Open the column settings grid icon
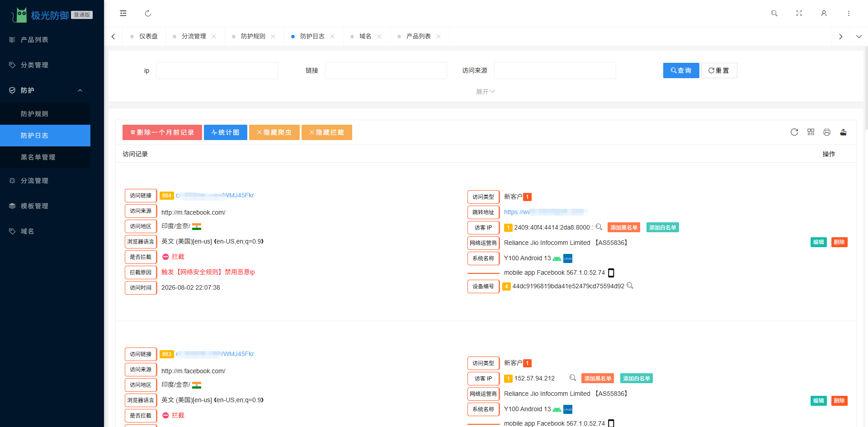 [x=811, y=132]
